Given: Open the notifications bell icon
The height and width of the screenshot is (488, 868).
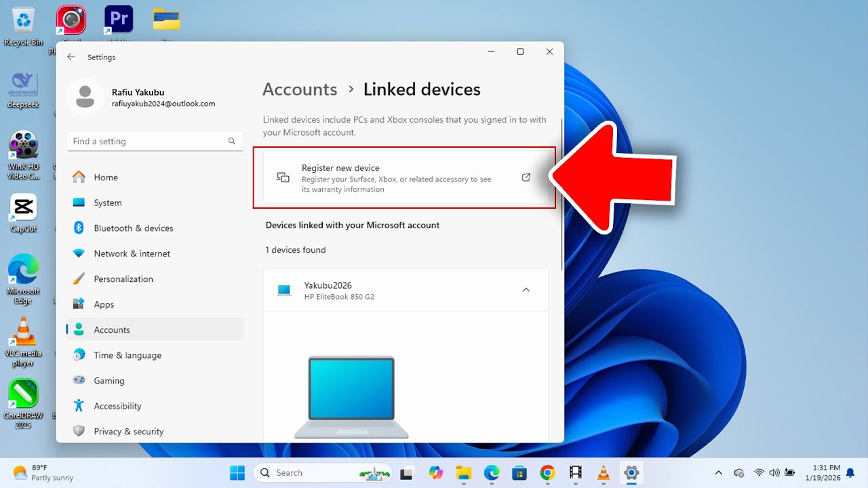Looking at the screenshot, I should (x=850, y=472).
